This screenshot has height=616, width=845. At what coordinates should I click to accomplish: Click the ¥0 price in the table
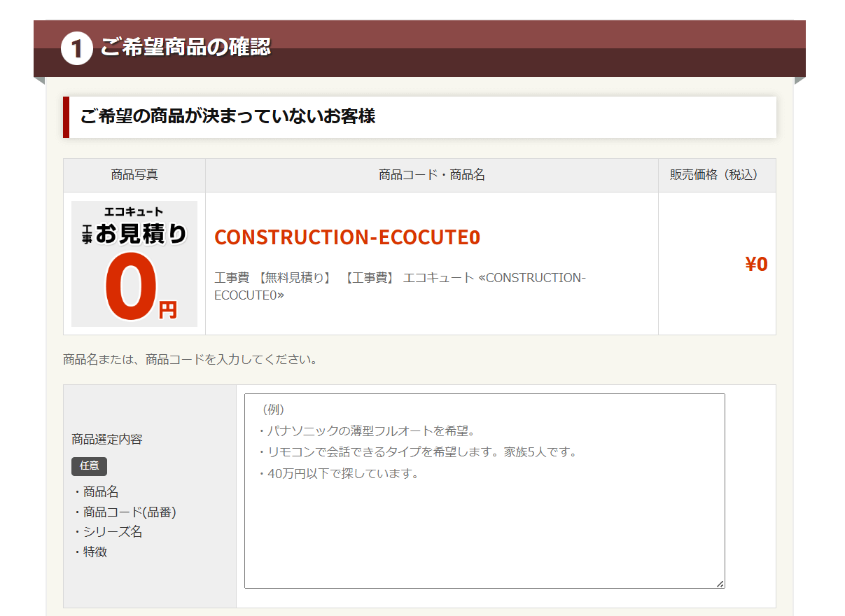pyautogui.click(x=756, y=264)
